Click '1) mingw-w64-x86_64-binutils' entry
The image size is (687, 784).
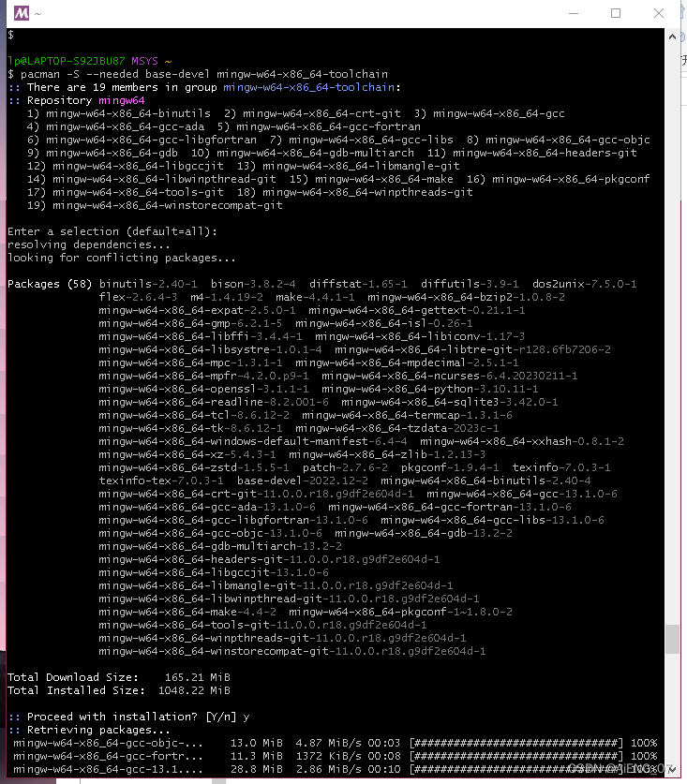pos(119,113)
